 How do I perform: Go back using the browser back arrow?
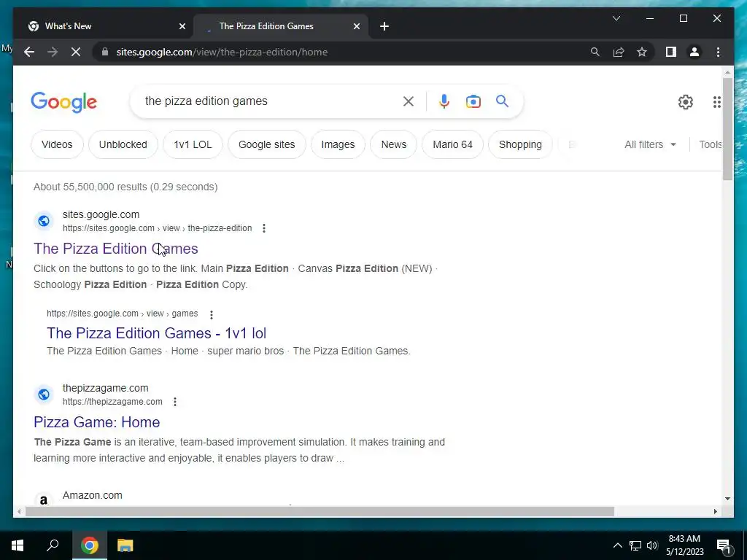click(29, 52)
